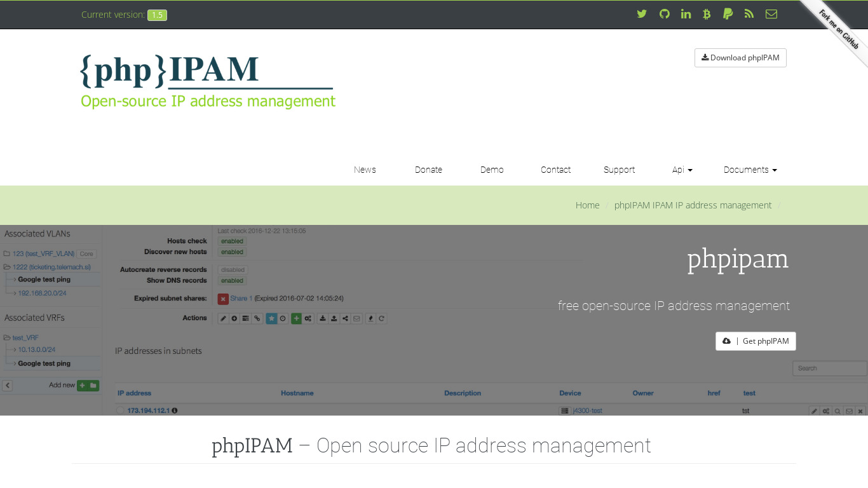Click the envelope email icon
868x488 pixels.
(771, 14)
